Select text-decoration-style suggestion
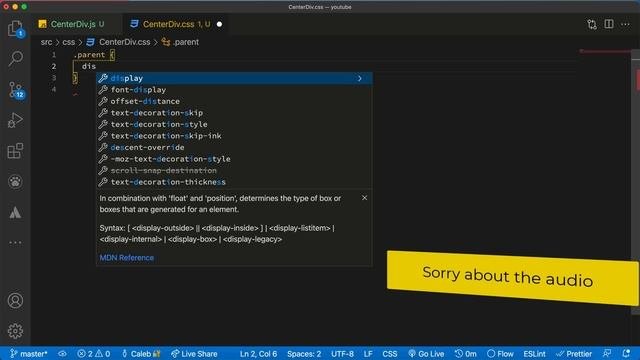The image size is (640, 360). click(x=234, y=124)
